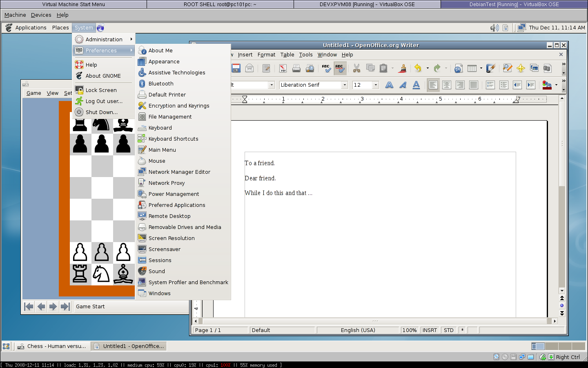Image resolution: width=588 pixels, height=368 pixels.
Task: Open the Hyperlink globe icon
Action: 458,68
